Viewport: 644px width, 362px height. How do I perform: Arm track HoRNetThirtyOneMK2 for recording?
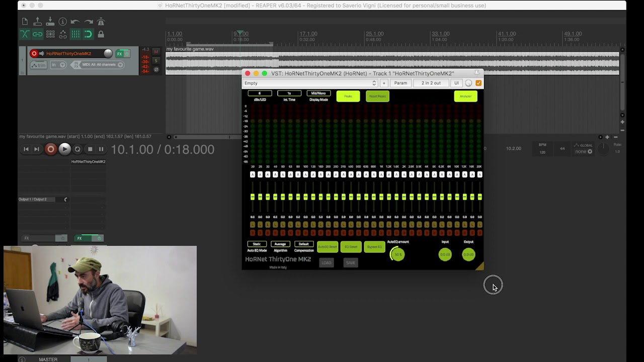34,53
